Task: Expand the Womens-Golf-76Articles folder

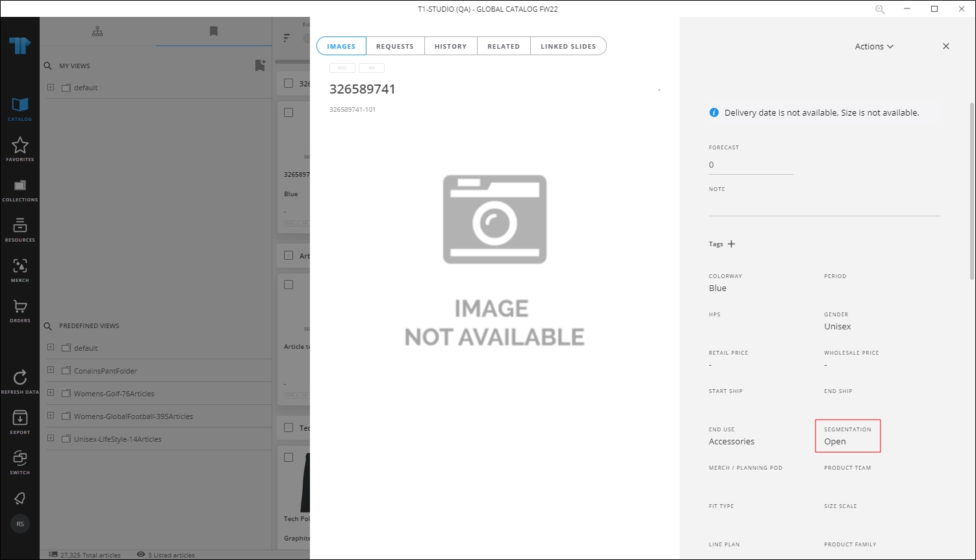Action: coord(51,393)
